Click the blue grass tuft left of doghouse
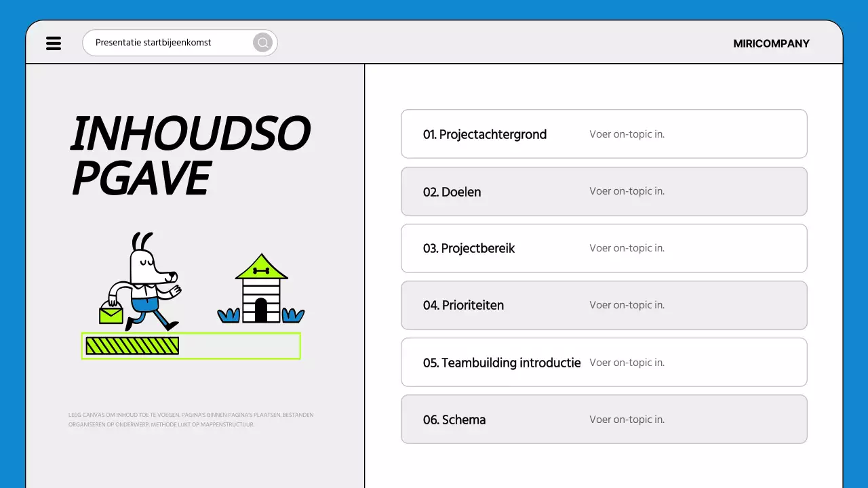Image resolution: width=868 pixels, height=488 pixels. (229, 315)
